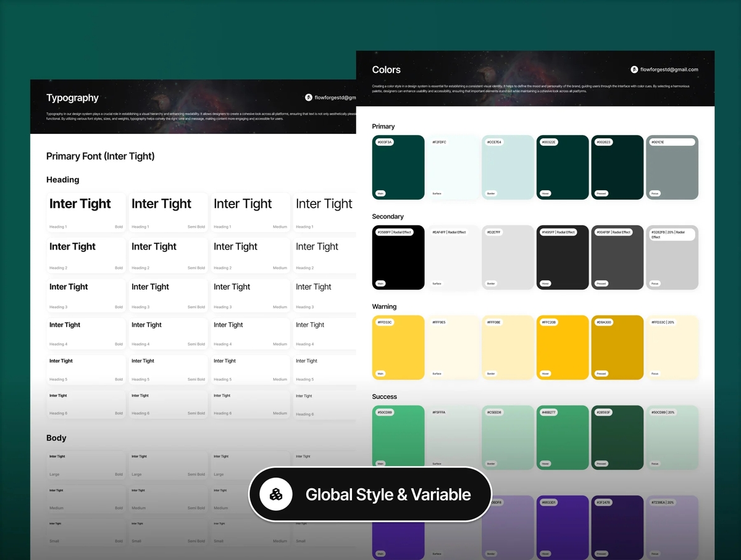Screen dimensions: 741x560
Task: Select the Success Pressed #28593F swatch
Action: (x=617, y=438)
